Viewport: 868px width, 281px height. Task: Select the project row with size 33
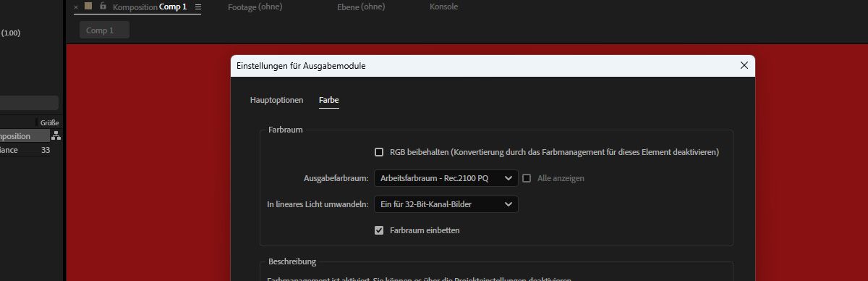click(30, 150)
